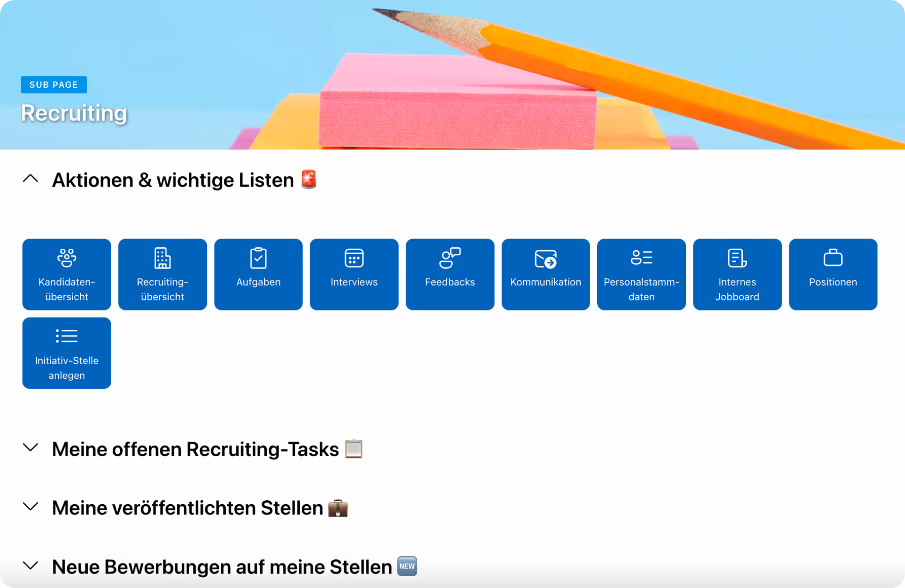Open Personalstammdaten person-list icon
The height and width of the screenshot is (588, 905).
coord(641,258)
